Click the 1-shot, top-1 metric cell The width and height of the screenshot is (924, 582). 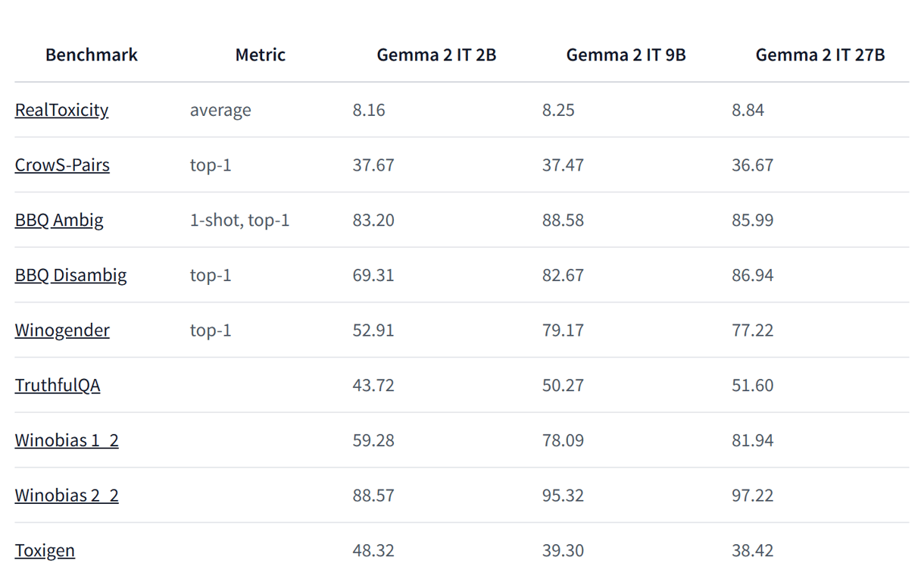[239, 221]
